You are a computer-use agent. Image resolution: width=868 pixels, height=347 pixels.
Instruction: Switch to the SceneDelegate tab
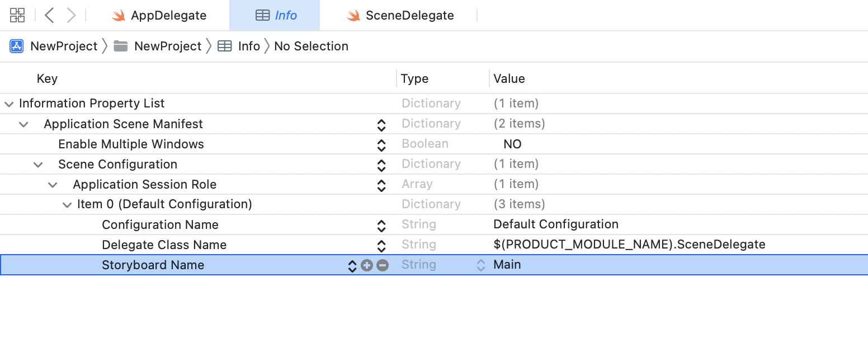tap(400, 16)
